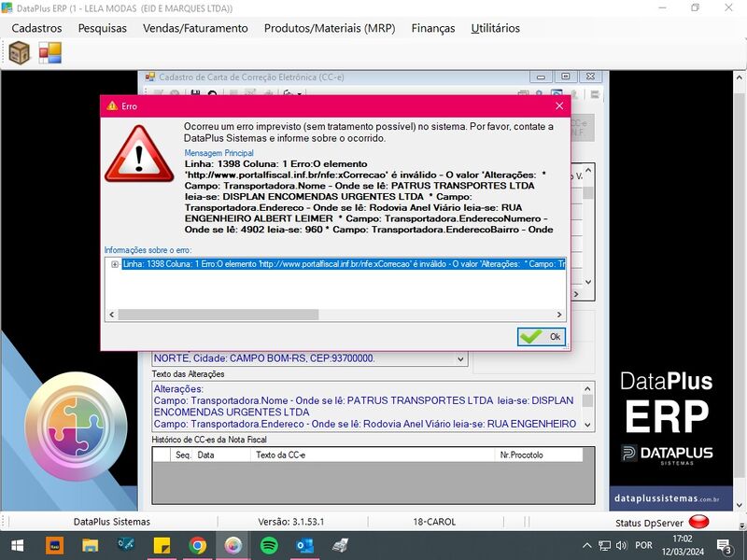The height and width of the screenshot is (560, 747).
Task: Open the Pesquisas menu
Action: pyautogui.click(x=103, y=28)
